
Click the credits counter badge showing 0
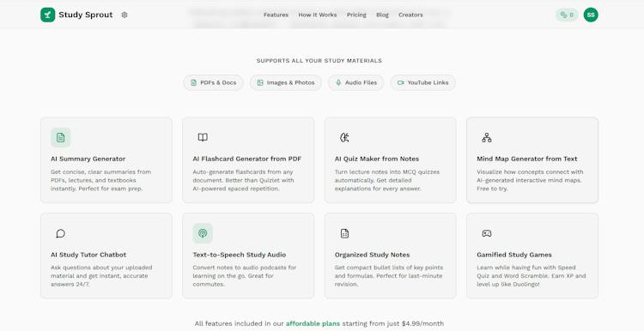(567, 15)
